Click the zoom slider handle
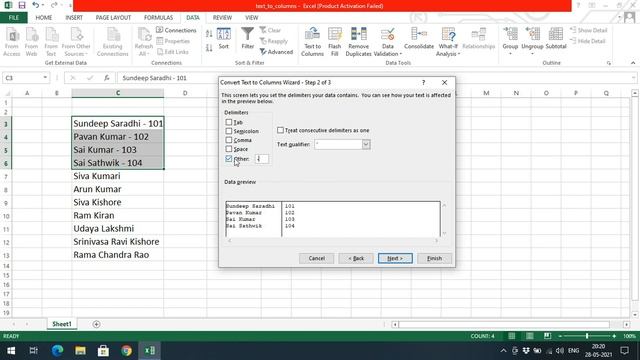Image resolution: width=640 pixels, height=360 pixels. pos(587,336)
